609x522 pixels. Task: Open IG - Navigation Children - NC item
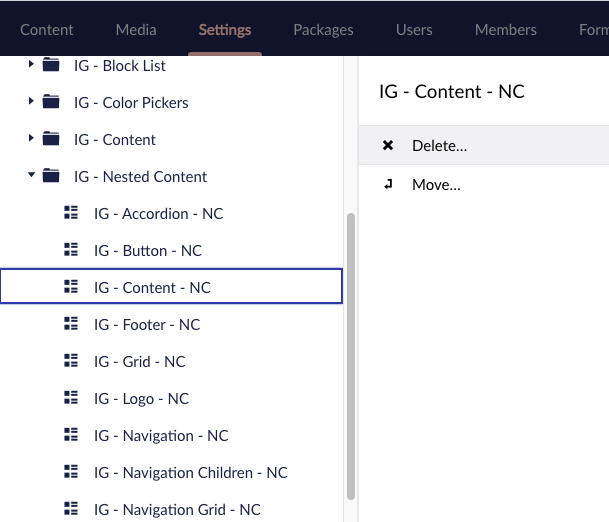[190, 473]
